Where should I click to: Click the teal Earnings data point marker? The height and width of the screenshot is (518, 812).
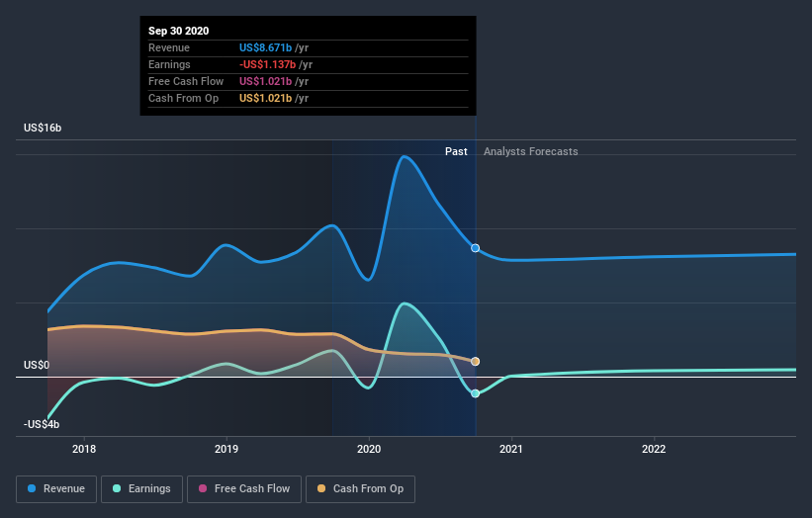[475, 393]
